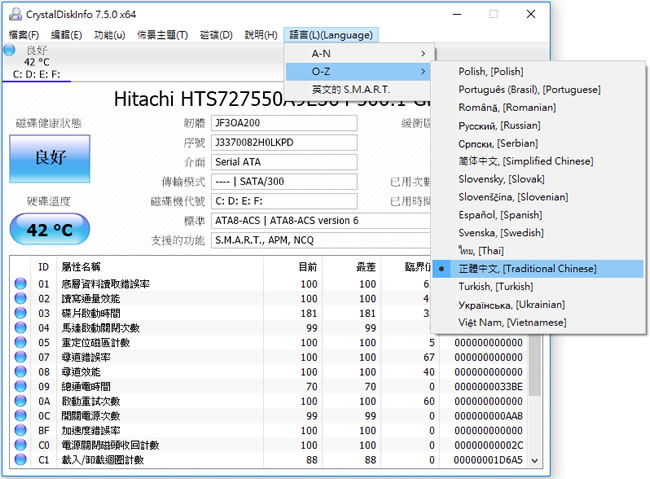650x479 pixels.
Task: Click the 語言(L)(Language) menu
Action: tap(331, 35)
